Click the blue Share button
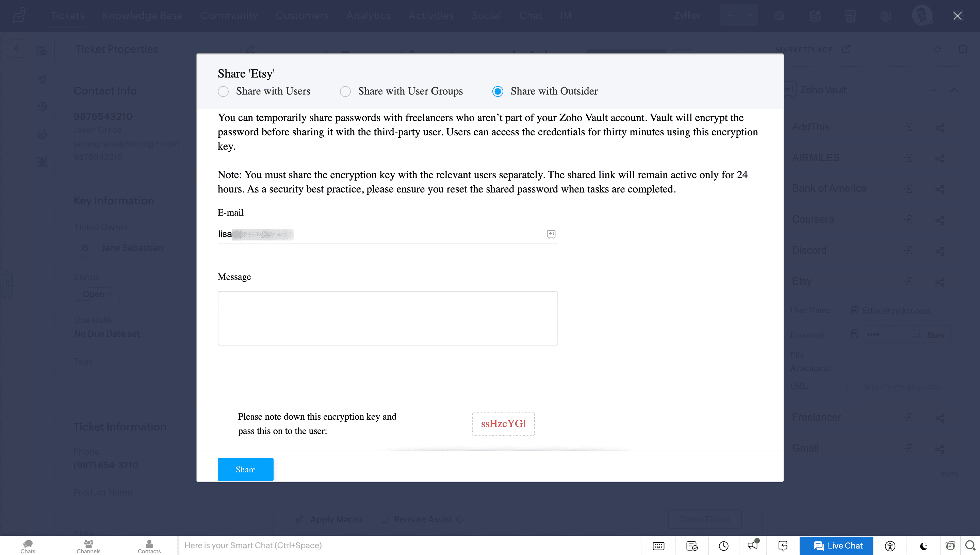Viewport: 980px width, 555px height. (x=246, y=469)
